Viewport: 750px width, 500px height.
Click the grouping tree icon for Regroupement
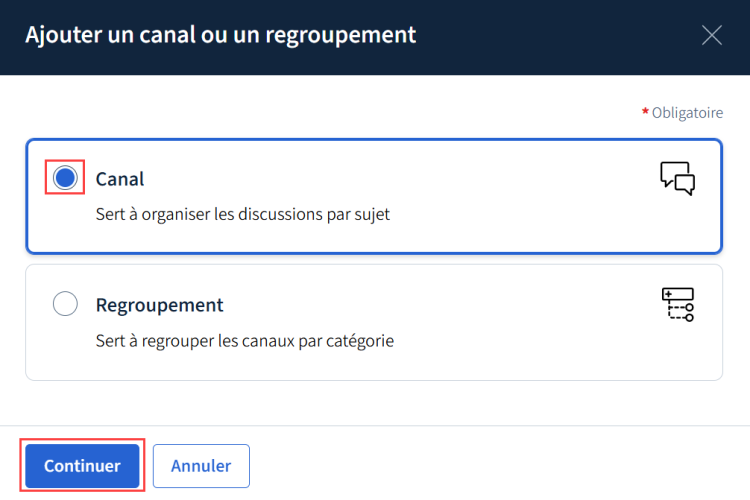click(x=678, y=304)
